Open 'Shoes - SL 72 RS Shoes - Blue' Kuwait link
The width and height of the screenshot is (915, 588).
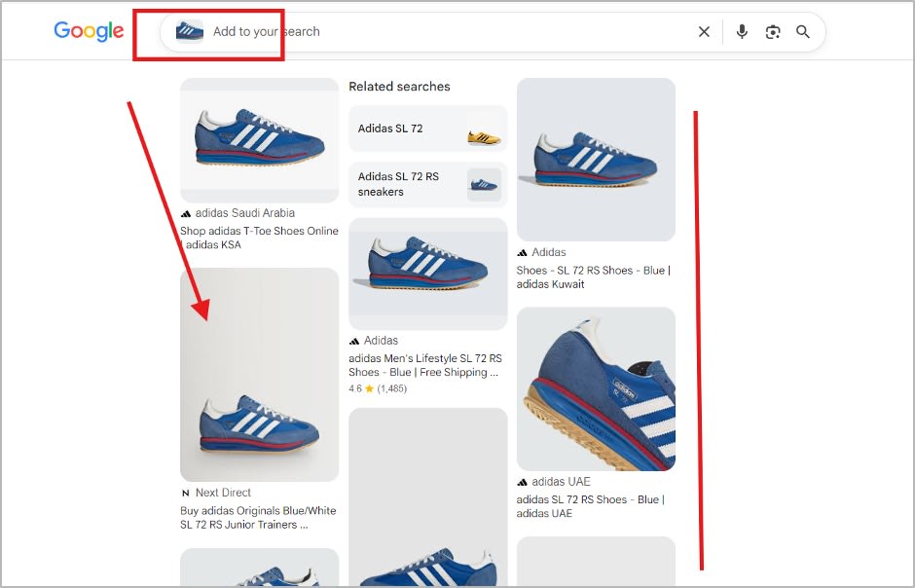(x=594, y=277)
